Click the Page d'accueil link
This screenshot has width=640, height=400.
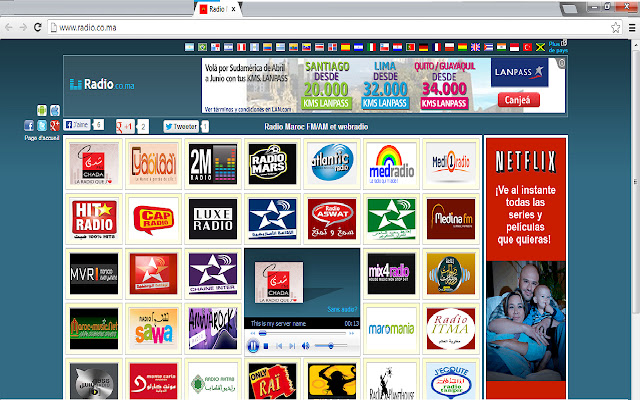[42, 138]
